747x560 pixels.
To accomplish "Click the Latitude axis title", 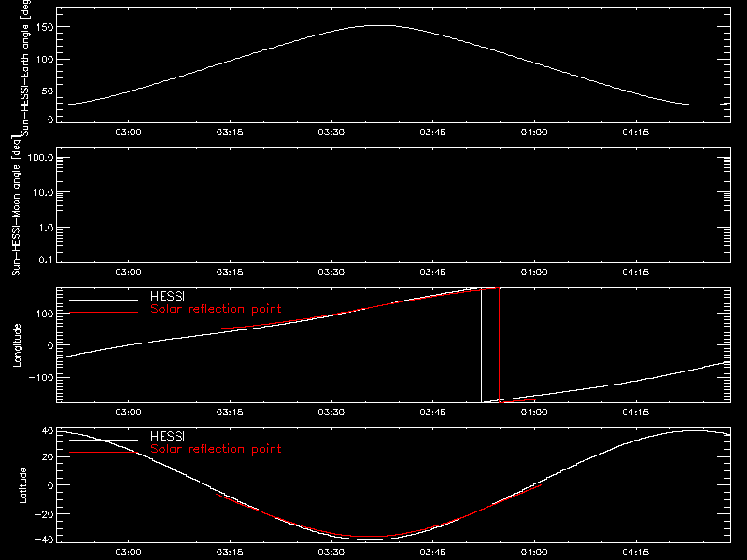I will click(x=22, y=485).
